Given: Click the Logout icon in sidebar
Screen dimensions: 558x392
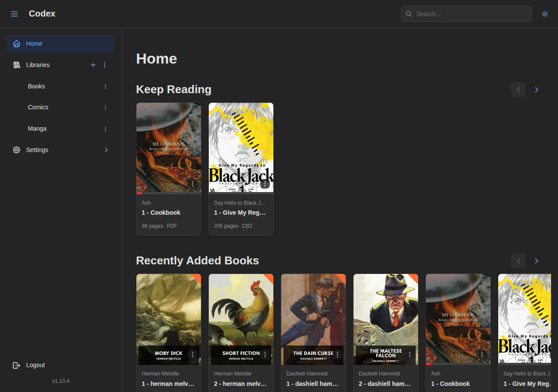Looking at the screenshot, I should [16, 365].
